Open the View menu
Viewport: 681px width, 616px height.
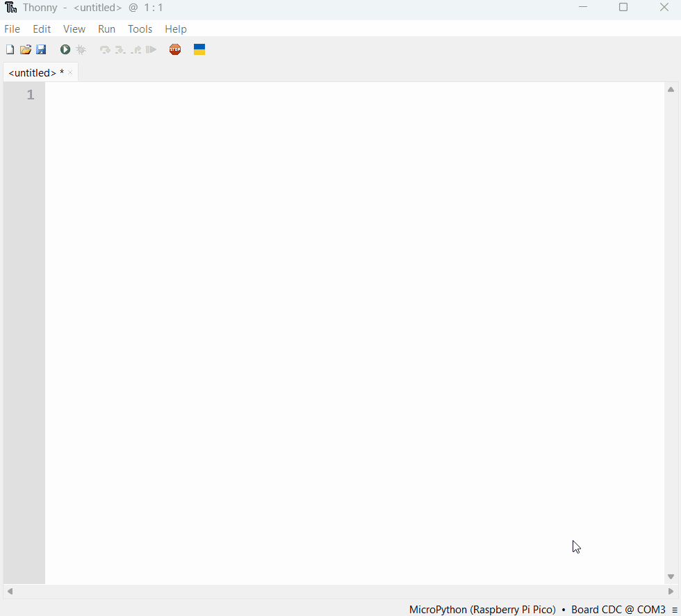[x=74, y=29]
